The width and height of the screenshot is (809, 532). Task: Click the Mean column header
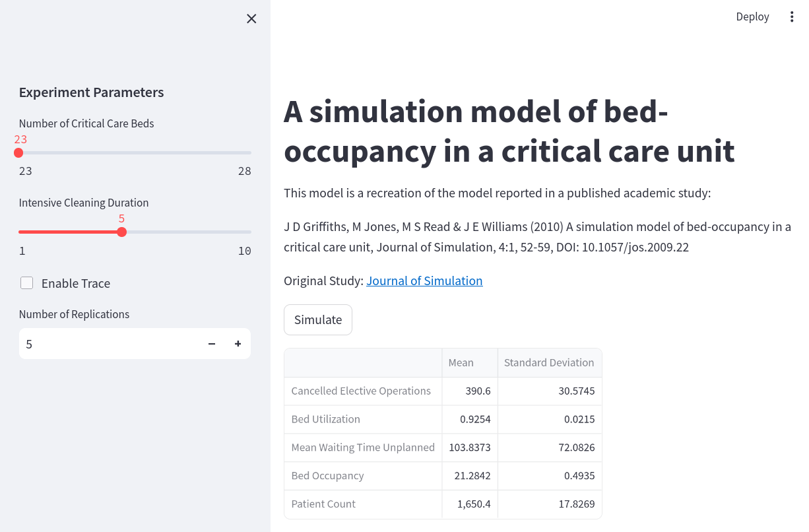461,362
